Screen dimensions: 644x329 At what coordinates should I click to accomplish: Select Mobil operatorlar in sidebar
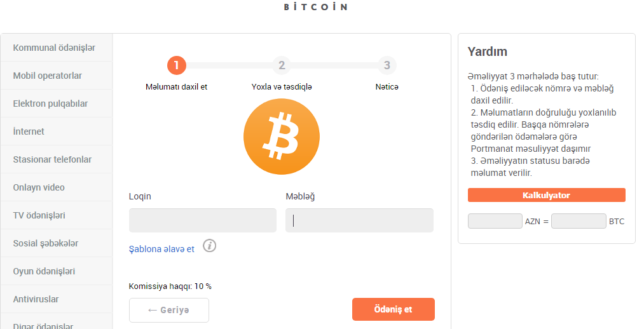[48, 76]
